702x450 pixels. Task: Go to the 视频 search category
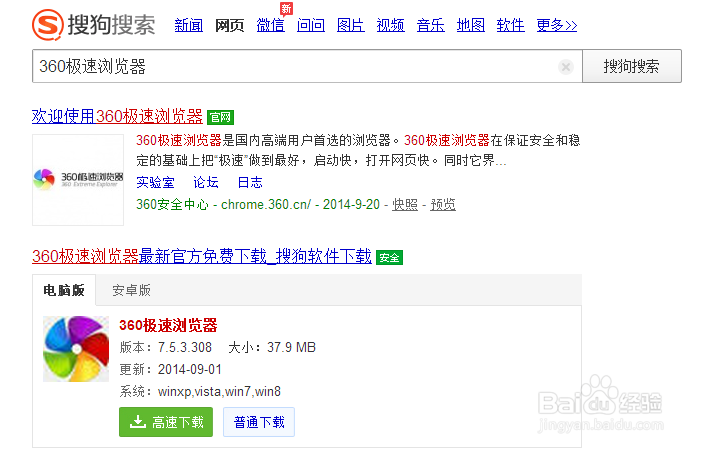tap(390, 25)
